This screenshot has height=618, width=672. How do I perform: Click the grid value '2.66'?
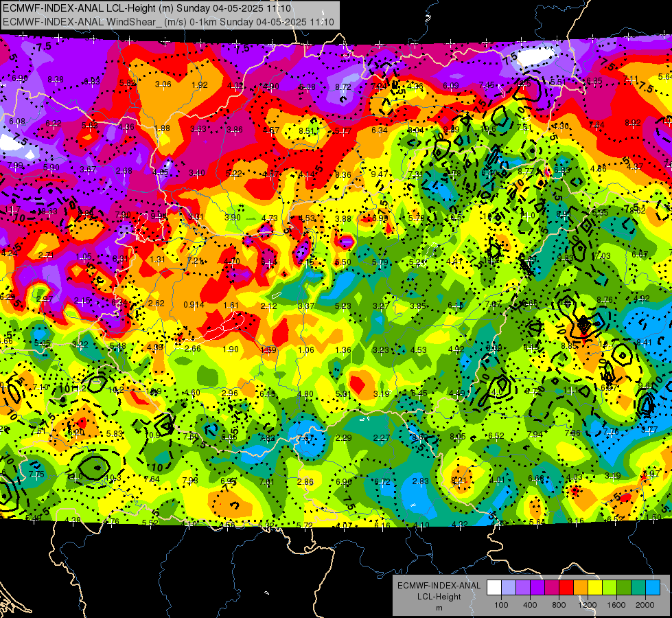[192, 349]
